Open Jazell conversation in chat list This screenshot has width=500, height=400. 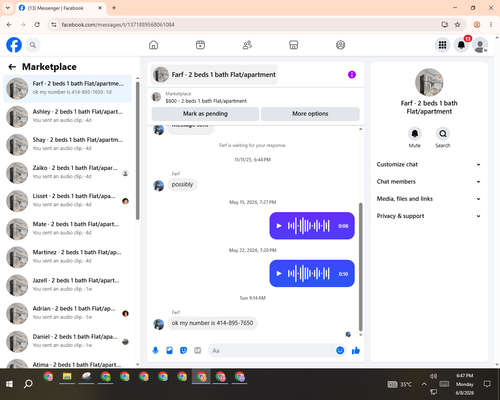(x=68, y=285)
